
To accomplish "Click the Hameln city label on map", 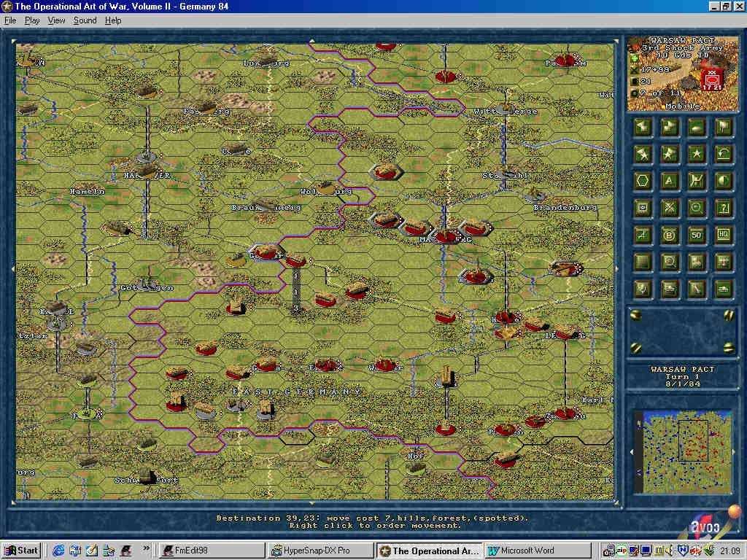I will (88, 191).
